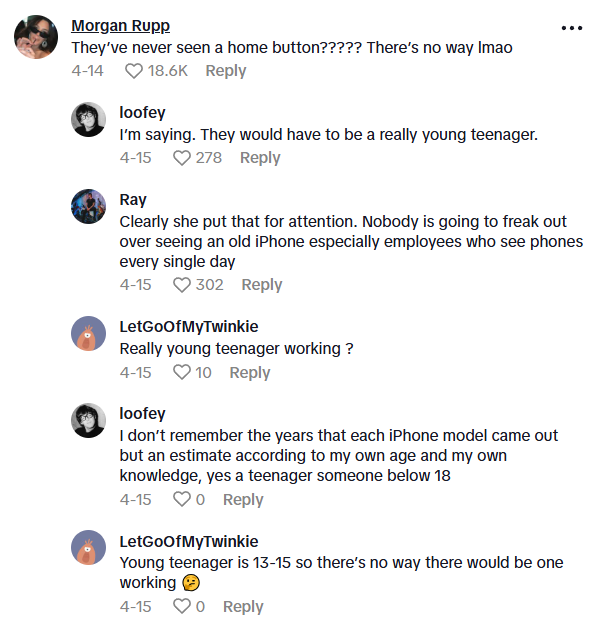This screenshot has width=610, height=627.
Task: Click Morgan Rupp's profile picture
Action: tap(35, 37)
